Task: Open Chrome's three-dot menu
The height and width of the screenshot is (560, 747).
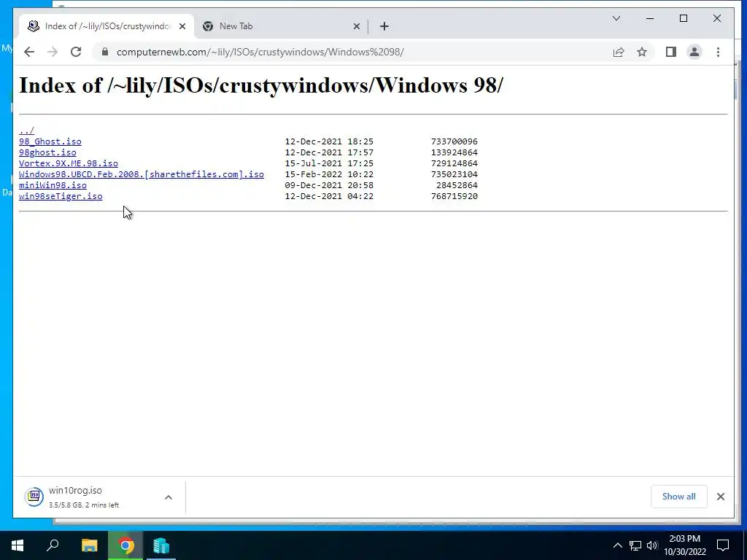Action: 718,52
